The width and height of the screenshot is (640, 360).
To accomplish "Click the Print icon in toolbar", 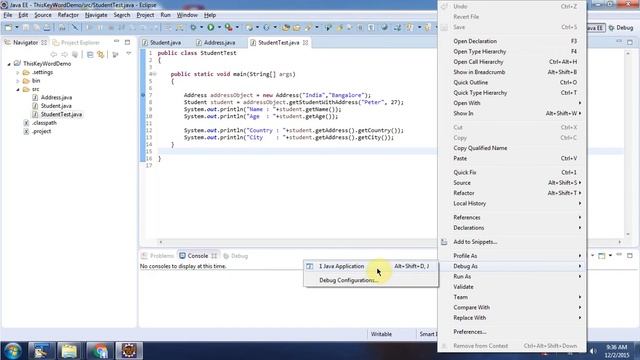I will pos(47,27).
